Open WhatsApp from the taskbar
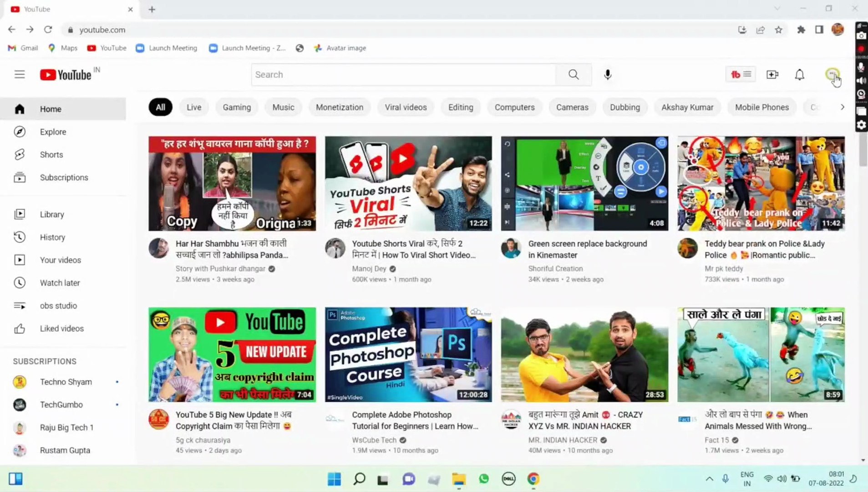This screenshot has height=492, width=868. click(x=483, y=479)
